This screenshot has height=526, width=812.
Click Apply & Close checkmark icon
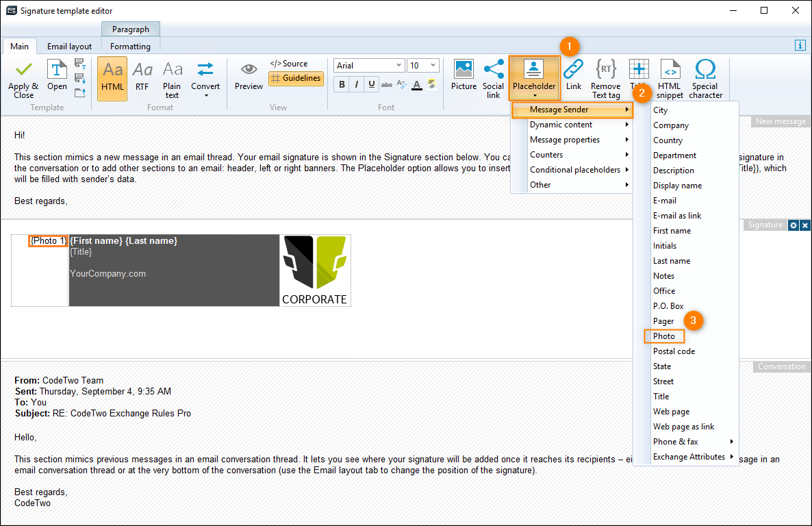coord(24,69)
